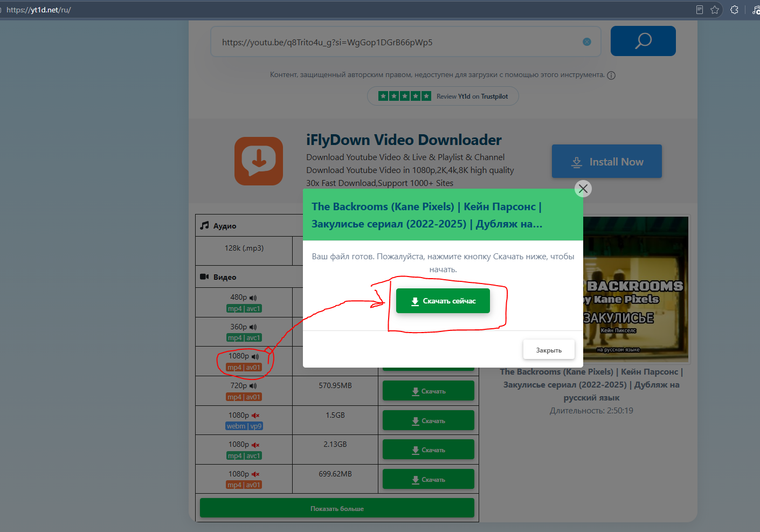Click the muted icon in the 2.13GB row
Image resolution: width=760 pixels, height=532 pixels.
click(x=255, y=445)
